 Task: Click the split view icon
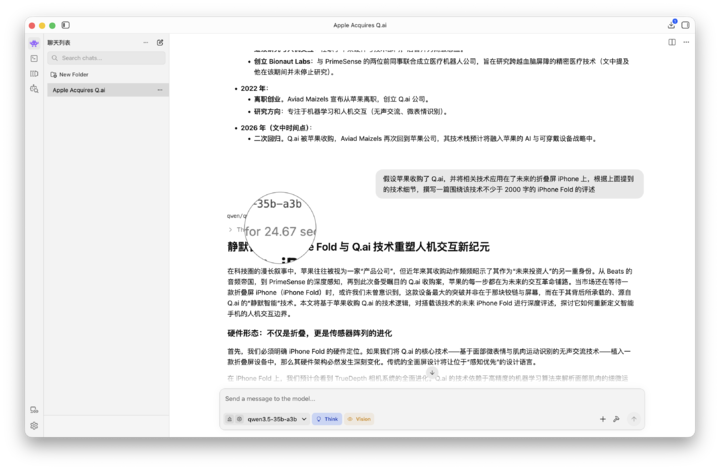point(672,42)
